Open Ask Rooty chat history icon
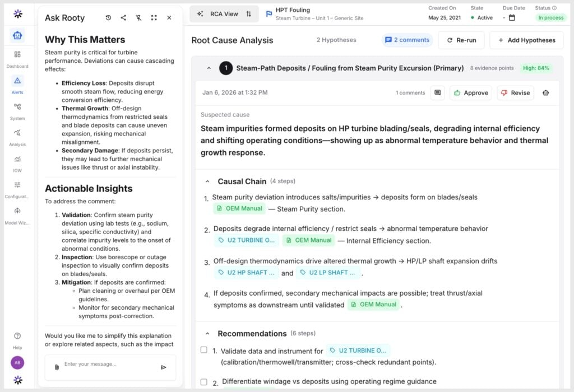Viewport: 574px width, 392px height. pyautogui.click(x=108, y=17)
